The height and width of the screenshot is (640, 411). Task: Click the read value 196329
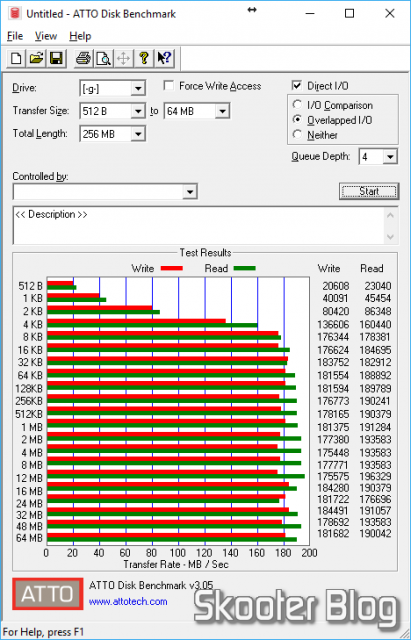(375, 476)
